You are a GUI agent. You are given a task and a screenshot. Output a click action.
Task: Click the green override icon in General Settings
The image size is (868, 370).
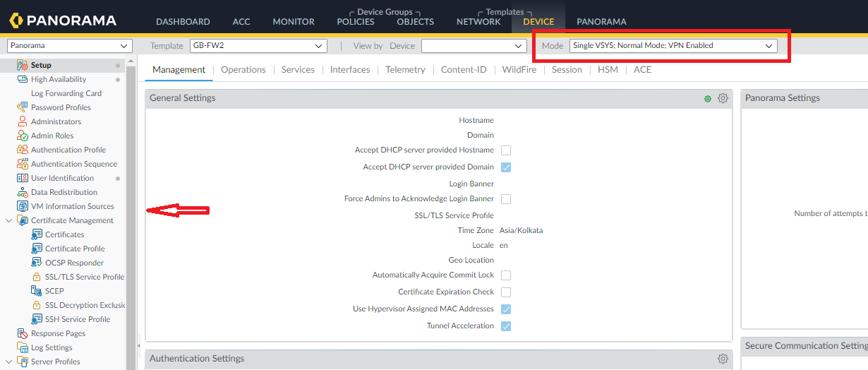708,99
